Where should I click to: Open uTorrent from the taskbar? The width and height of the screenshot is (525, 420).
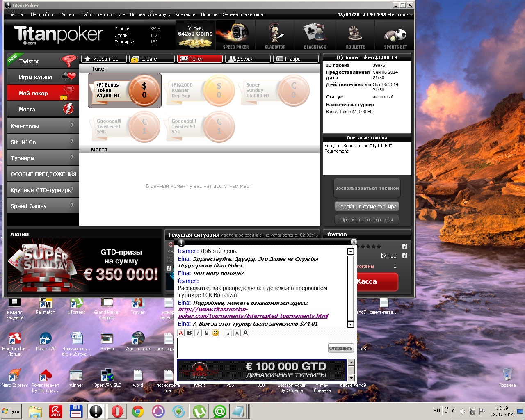(x=199, y=411)
